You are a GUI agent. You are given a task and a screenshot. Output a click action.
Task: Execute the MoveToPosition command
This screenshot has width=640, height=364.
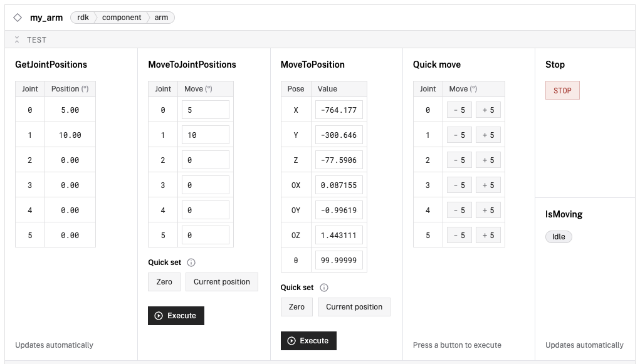pos(308,341)
